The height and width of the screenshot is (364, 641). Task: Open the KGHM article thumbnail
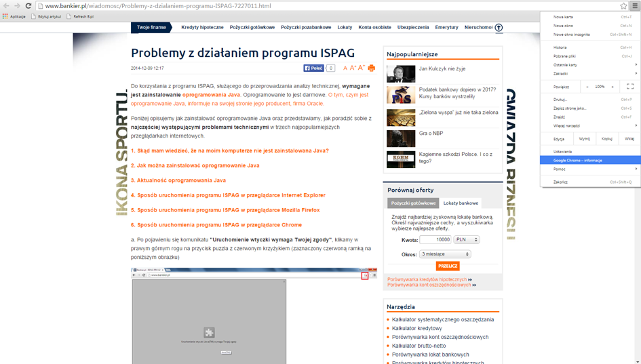pyautogui.click(x=401, y=159)
